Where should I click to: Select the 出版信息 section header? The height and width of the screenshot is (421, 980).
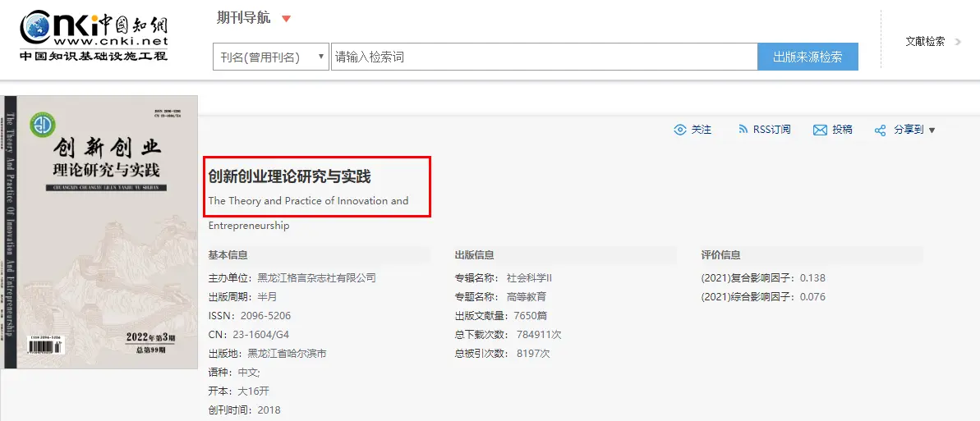tap(475, 255)
